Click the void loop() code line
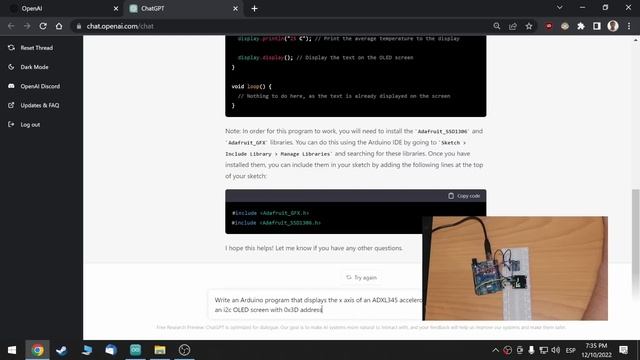Image resolution: width=640 pixels, height=360 pixels. 251,87
